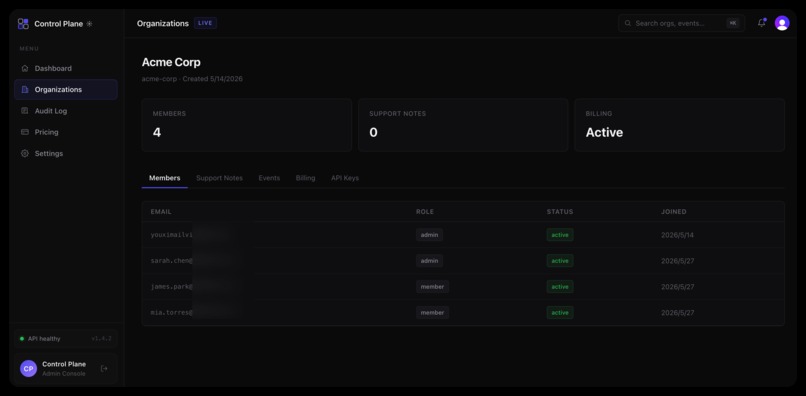
Task: Click the Settings gear icon
Action: click(x=25, y=154)
